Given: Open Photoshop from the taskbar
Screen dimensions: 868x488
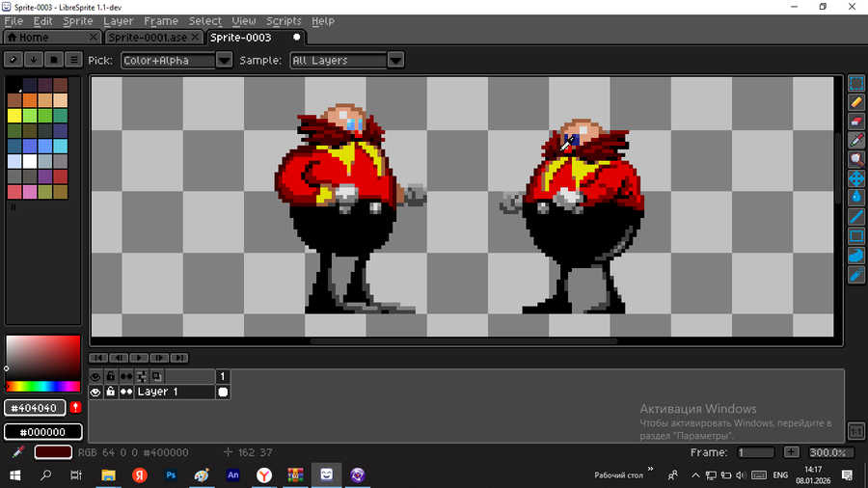Looking at the screenshot, I should click(171, 474).
